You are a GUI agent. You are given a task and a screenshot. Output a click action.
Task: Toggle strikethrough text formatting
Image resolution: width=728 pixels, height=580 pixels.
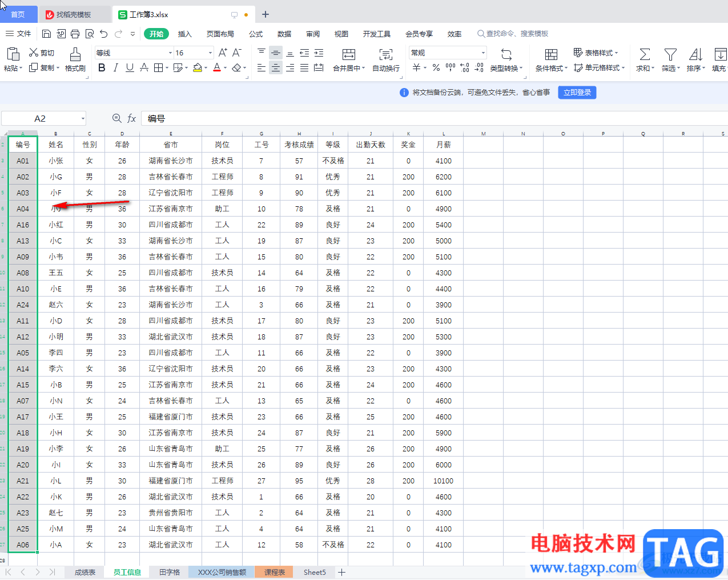tap(144, 68)
